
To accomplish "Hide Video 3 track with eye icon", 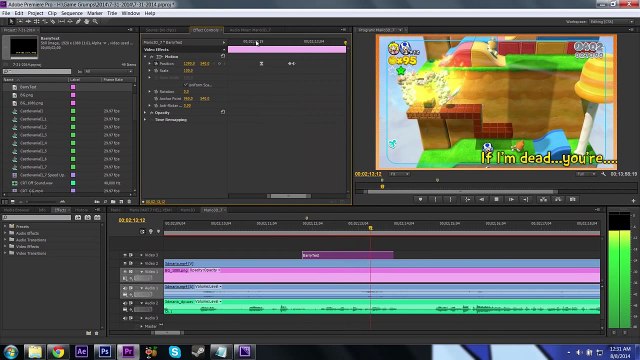I will point(125,255).
